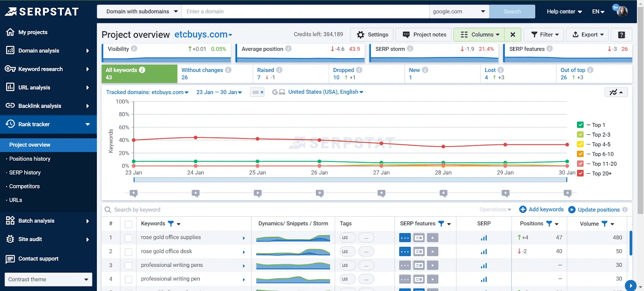Open Positions history page
The height and width of the screenshot is (291, 644).
(30, 159)
